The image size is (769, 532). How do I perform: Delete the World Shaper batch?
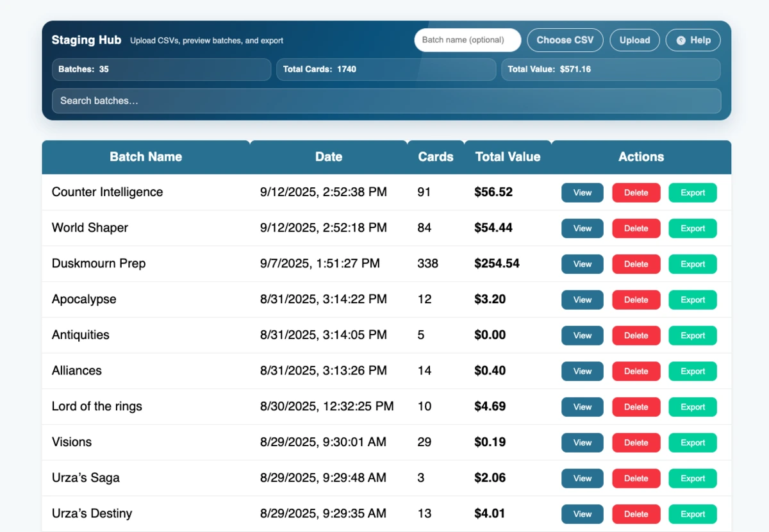coord(636,228)
